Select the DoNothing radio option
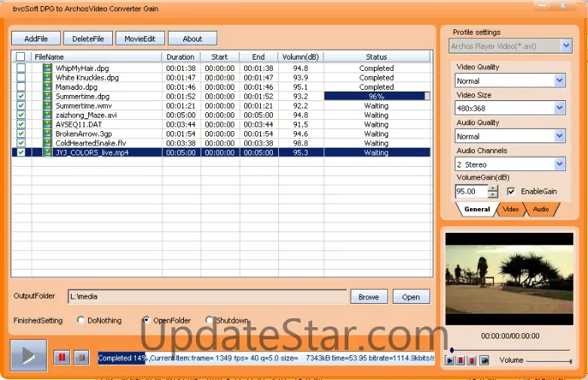The width and height of the screenshot is (588, 380). coord(81,320)
